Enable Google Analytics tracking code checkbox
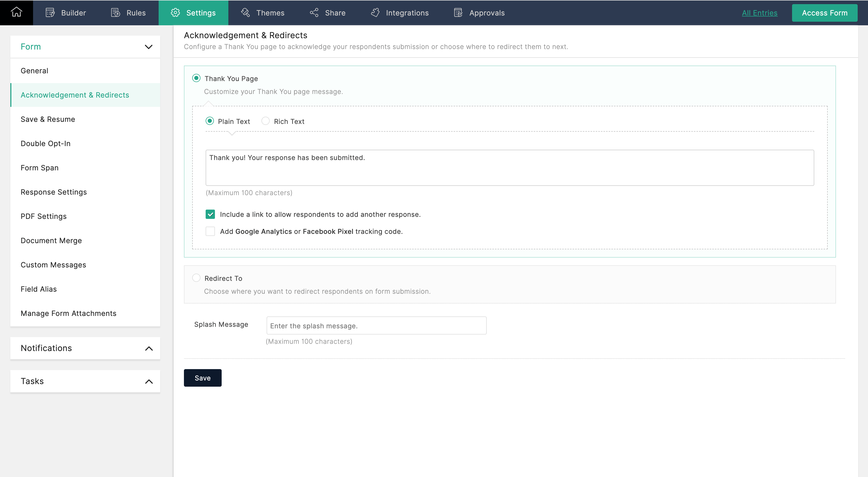Image resolution: width=868 pixels, height=477 pixels. pos(210,231)
